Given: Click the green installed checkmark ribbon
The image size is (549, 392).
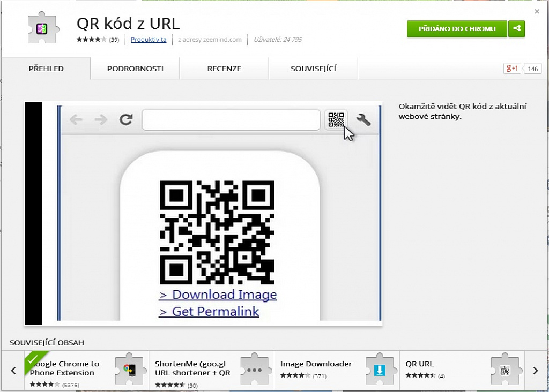Looking at the screenshot, I should point(34,360).
